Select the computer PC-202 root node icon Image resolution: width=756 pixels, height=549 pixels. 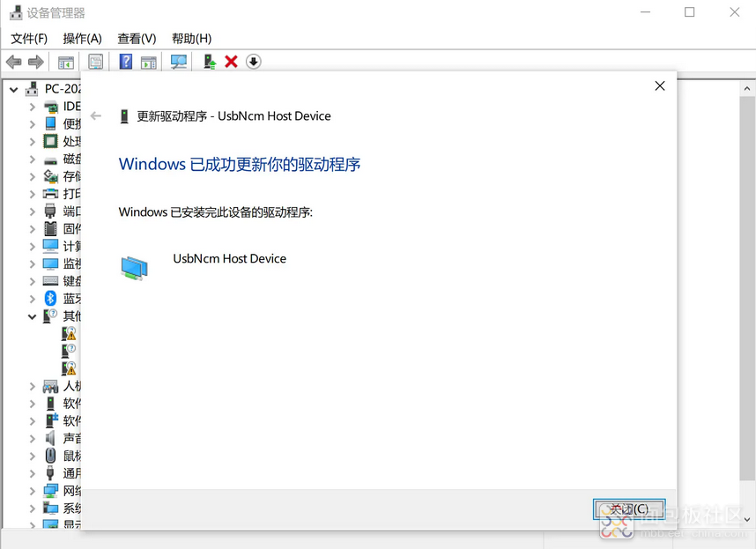click(32, 89)
